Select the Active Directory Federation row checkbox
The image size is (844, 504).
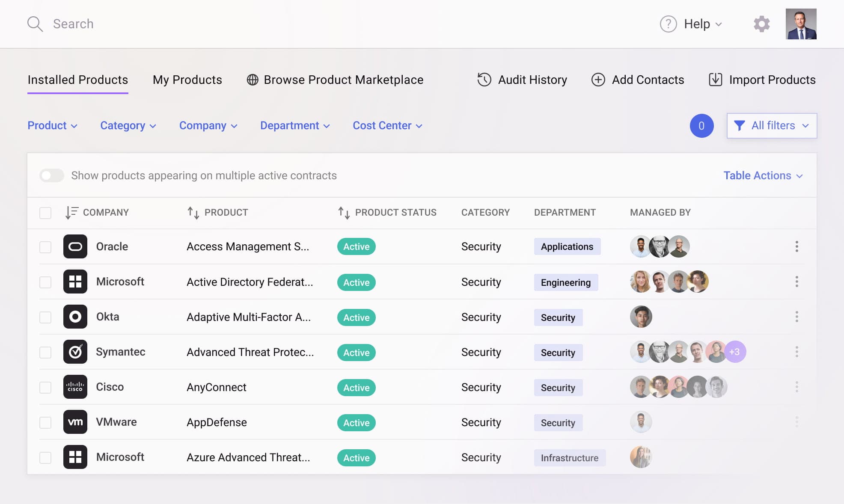pyautogui.click(x=45, y=282)
